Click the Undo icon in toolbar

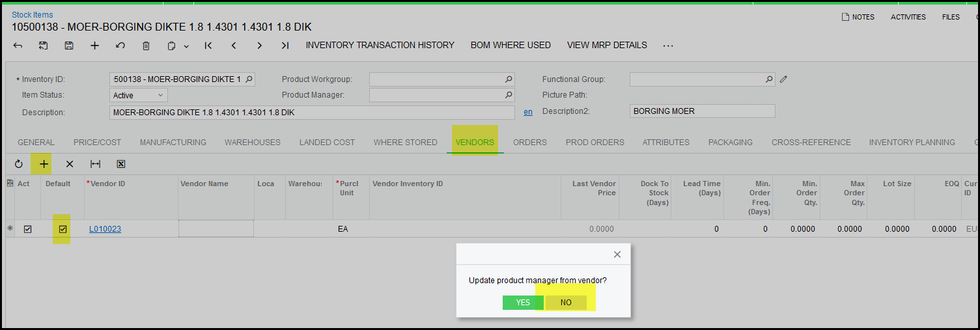[x=120, y=46]
